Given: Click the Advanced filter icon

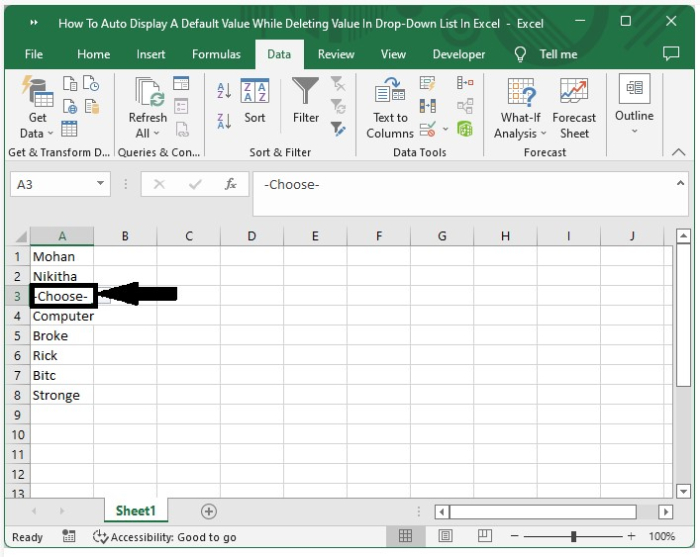Looking at the screenshot, I should tap(338, 129).
